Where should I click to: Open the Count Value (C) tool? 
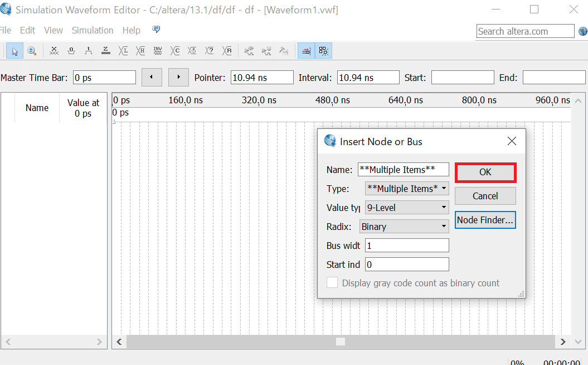point(175,51)
